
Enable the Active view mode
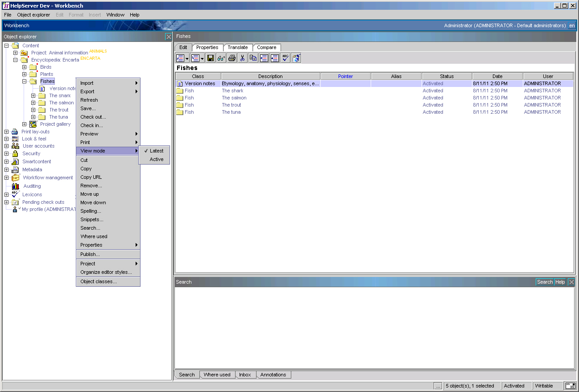tap(154, 159)
